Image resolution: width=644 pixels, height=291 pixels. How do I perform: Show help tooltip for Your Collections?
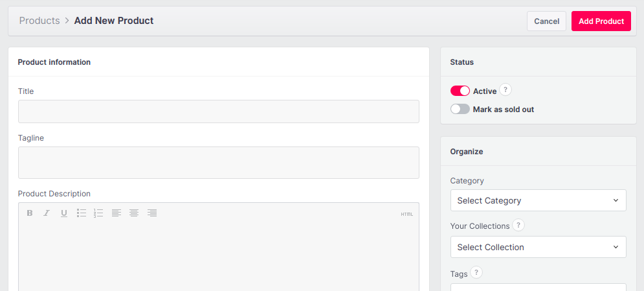point(518,226)
